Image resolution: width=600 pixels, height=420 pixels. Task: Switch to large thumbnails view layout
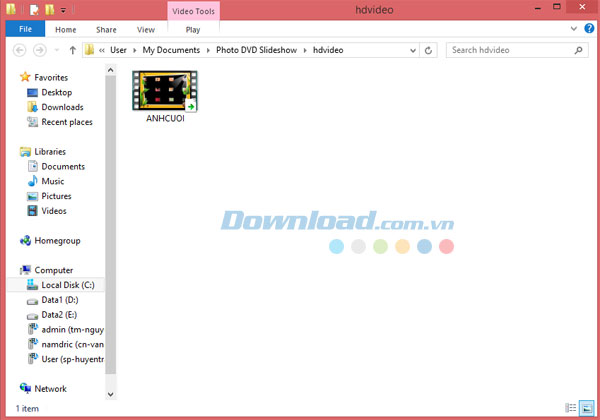click(586, 408)
